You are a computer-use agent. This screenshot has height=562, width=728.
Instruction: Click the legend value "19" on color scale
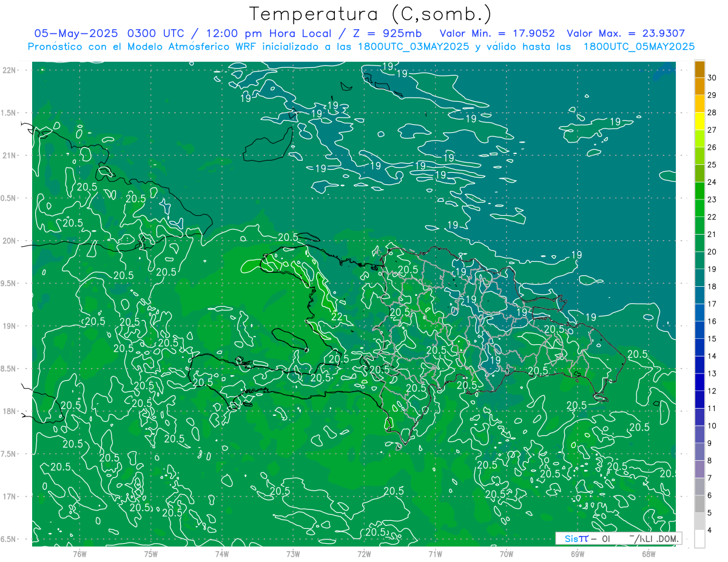[x=713, y=269]
